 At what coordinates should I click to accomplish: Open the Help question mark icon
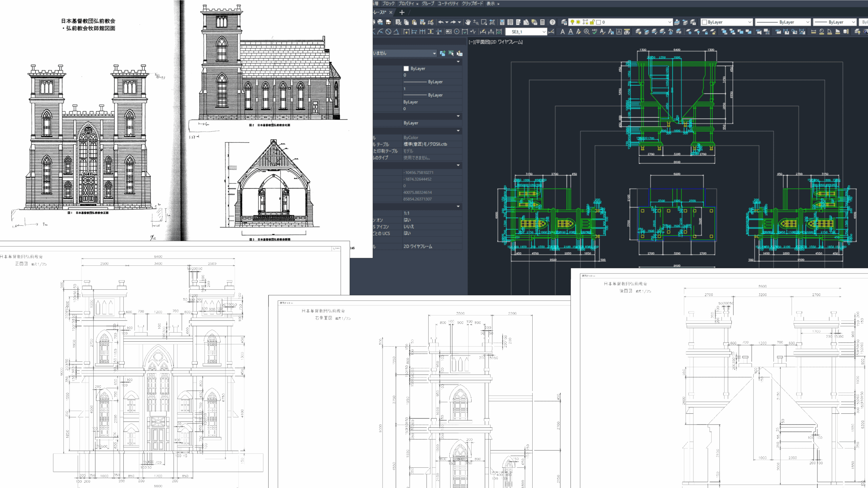pos(552,22)
